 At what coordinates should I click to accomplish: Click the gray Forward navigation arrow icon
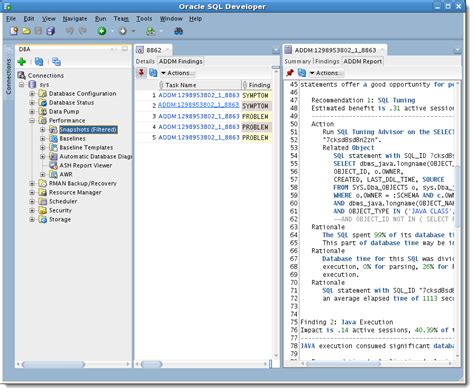[x=123, y=31]
